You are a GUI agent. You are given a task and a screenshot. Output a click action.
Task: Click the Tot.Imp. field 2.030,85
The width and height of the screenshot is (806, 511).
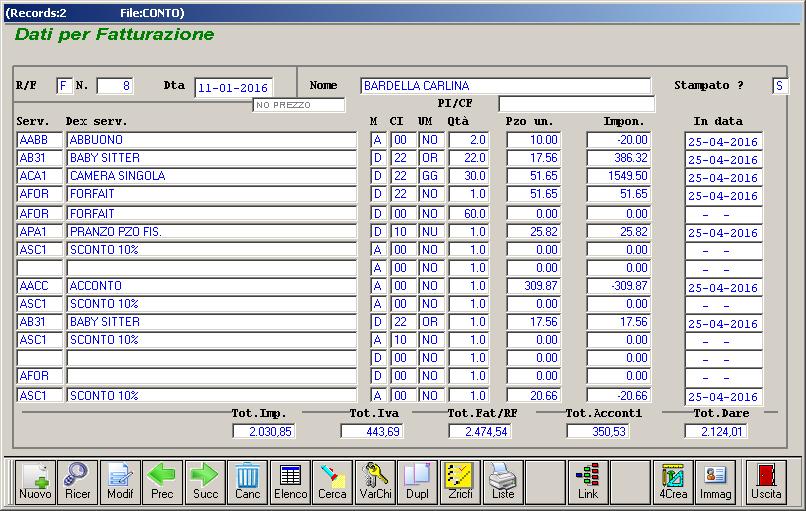point(264,431)
